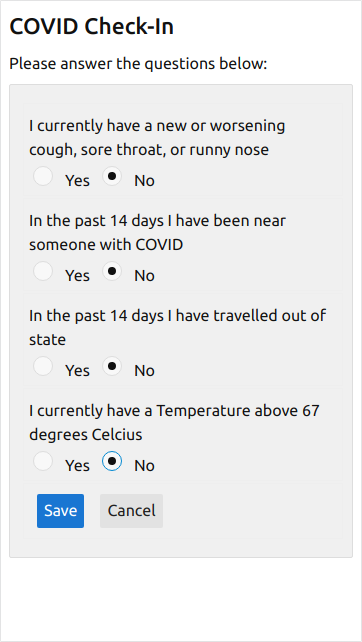Tick Yes radio for temperature question
This screenshot has height=642, width=362.
click(x=43, y=461)
